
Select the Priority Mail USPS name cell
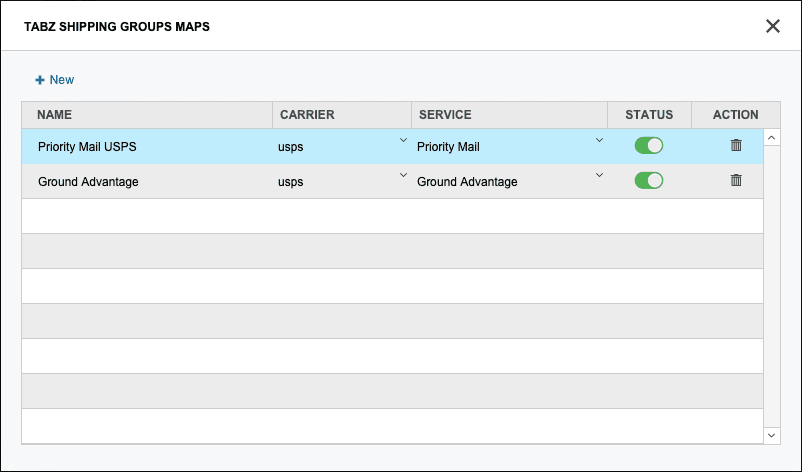coord(87,147)
